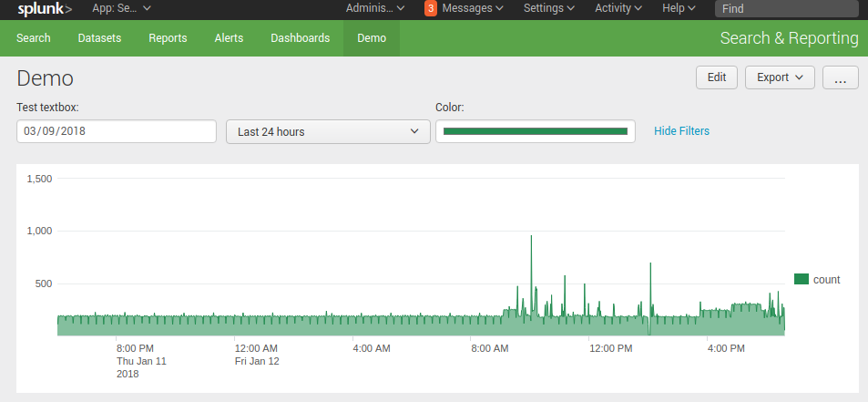Image resolution: width=868 pixels, height=402 pixels.
Task: Click the green Color input swatch
Action: pos(536,131)
